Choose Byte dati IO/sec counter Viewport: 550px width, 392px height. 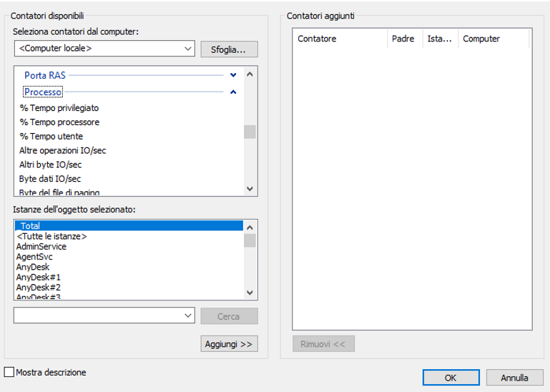point(50,178)
